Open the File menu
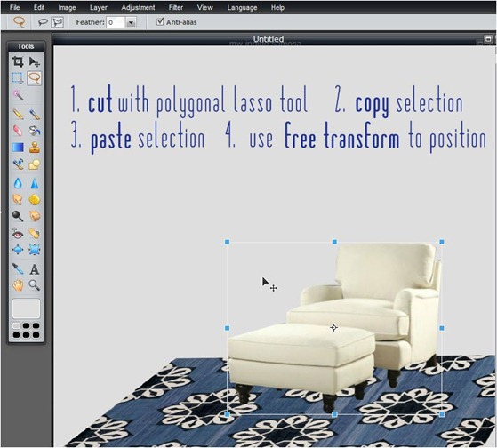The width and height of the screenshot is (497, 448). tap(14, 7)
